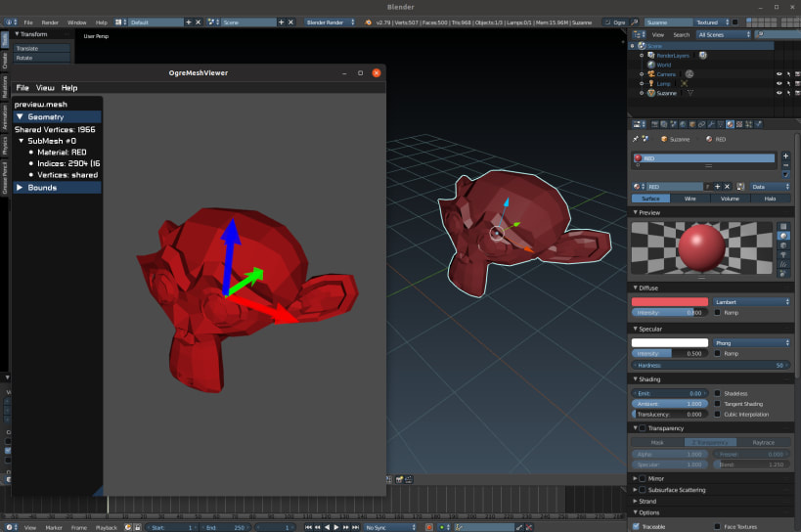Unlink the RED material with X button
Image resolution: width=801 pixels, height=532 pixels.
click(x=728, y=186)
